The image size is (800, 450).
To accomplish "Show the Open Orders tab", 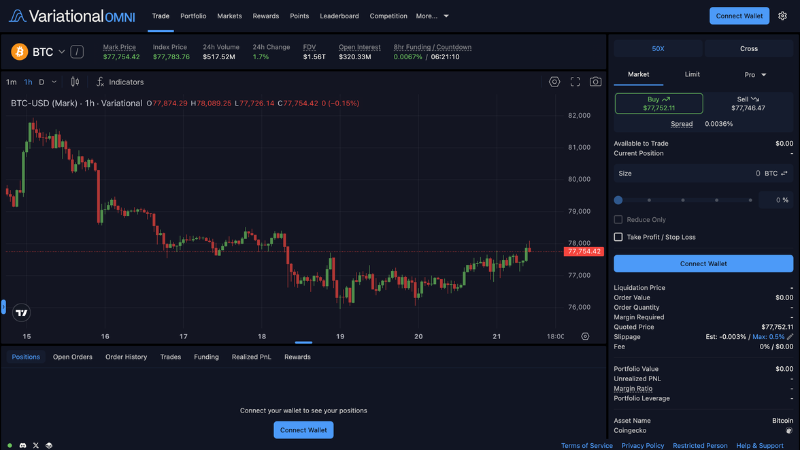I will click(72, 357).
